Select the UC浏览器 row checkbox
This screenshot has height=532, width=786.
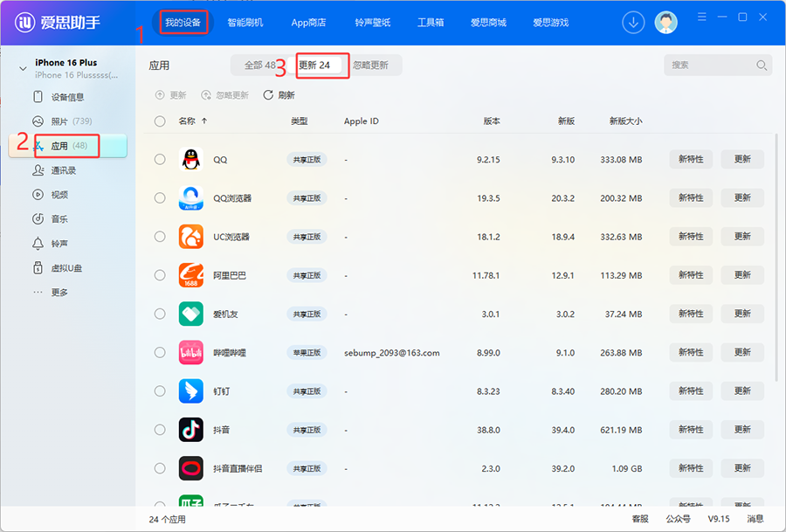(160, 237)
